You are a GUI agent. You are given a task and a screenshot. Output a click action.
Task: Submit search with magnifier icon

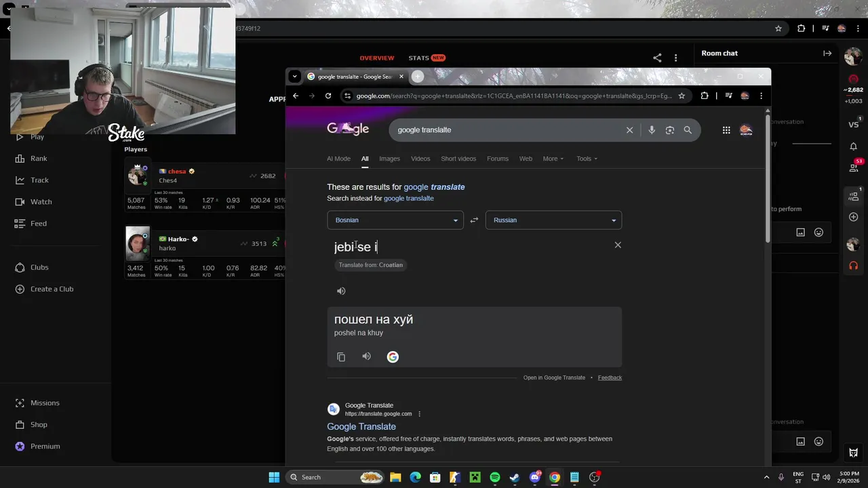click(x=688, y=130)
